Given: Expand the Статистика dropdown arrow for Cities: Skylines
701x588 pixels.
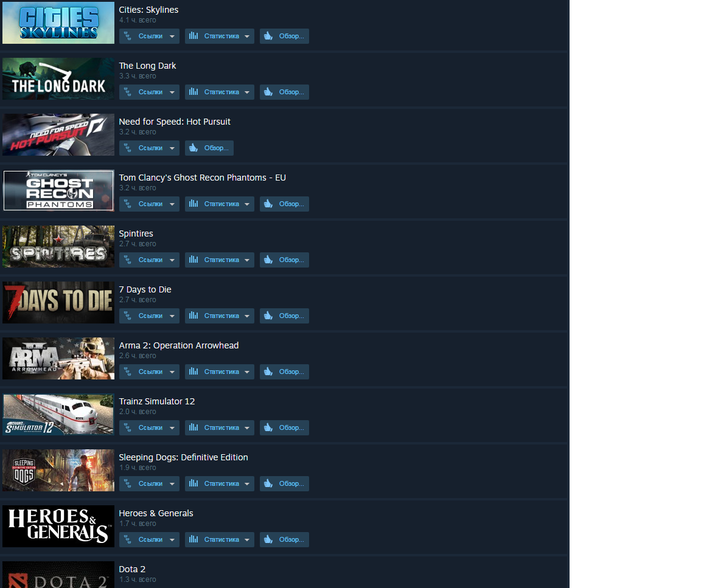Looking at the screenshot, I should pos(247,36).
